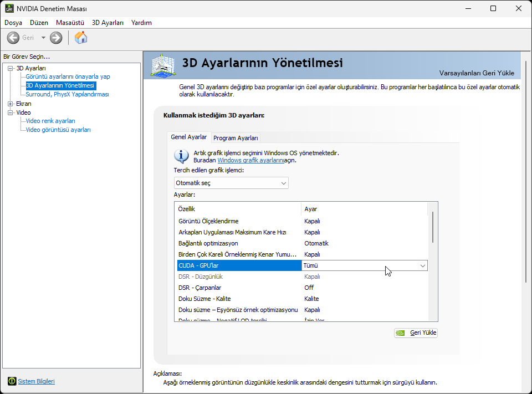Expand the Ekran tree node
The height and width of the screenshot is (394, 532).
[11, 104]
